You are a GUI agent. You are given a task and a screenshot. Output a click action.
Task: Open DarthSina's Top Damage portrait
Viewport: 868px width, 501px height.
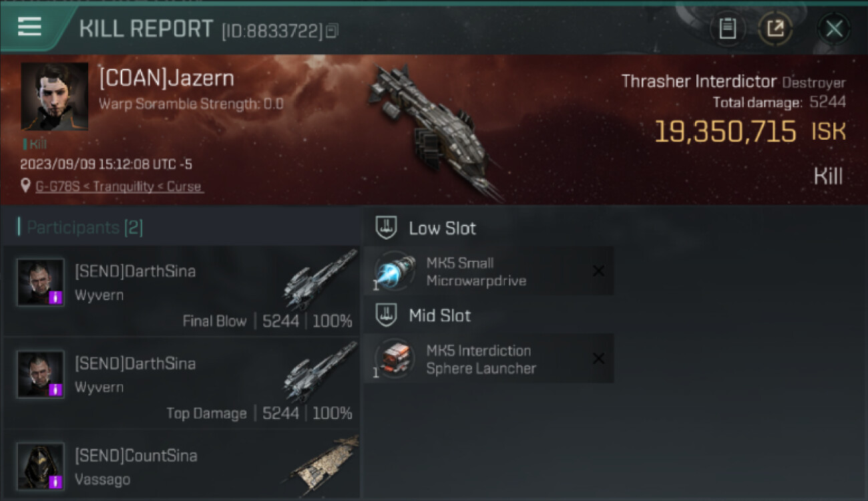point(41,374)
